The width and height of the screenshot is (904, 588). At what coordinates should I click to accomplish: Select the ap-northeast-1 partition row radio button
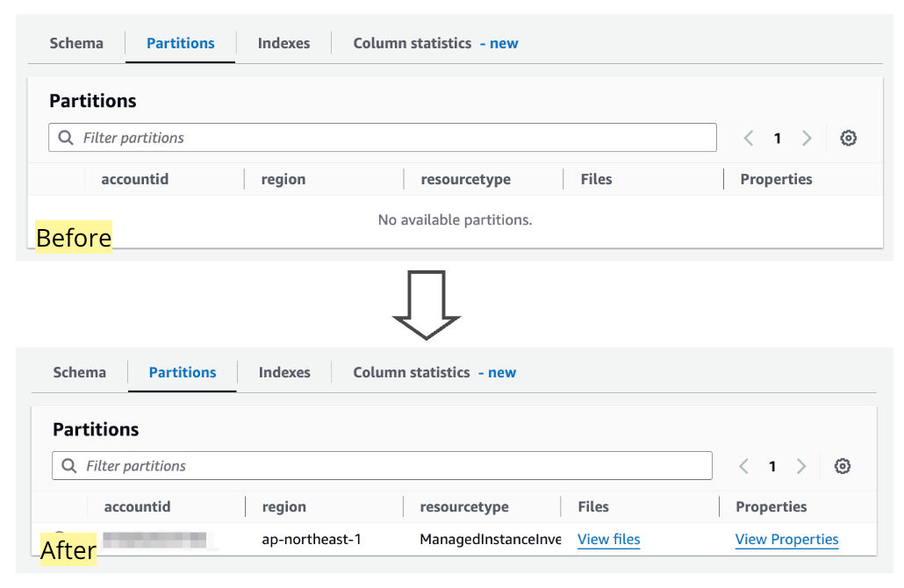point(59,534)
